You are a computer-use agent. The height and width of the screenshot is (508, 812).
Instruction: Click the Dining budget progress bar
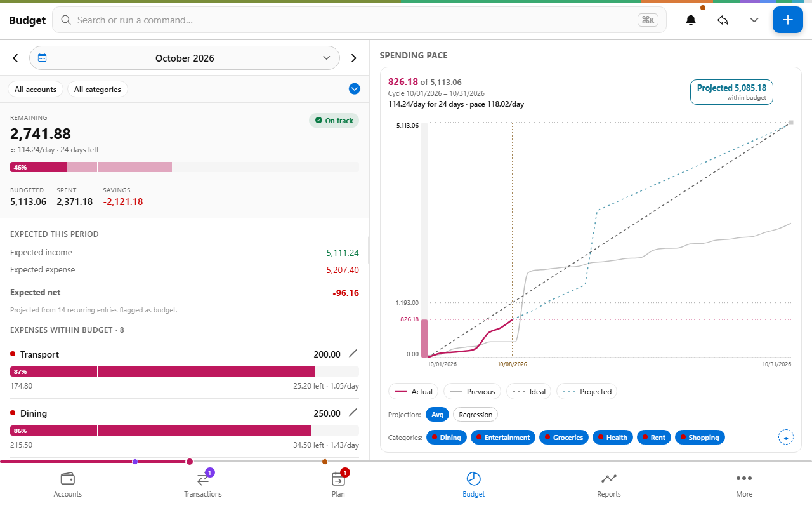pyautogui.click(x=185, y=431)
